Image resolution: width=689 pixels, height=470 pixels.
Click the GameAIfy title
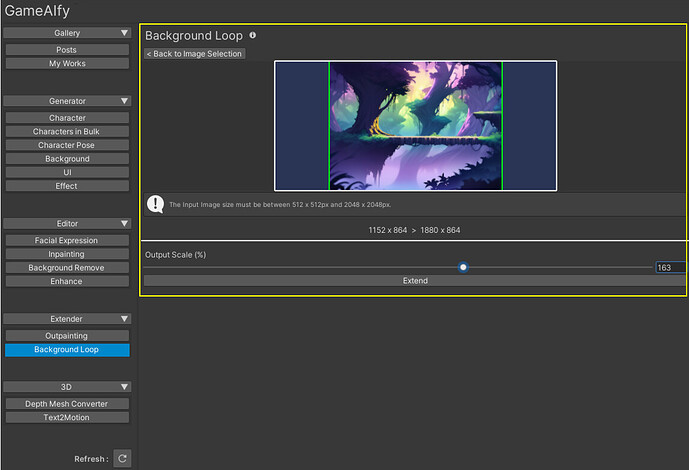37,11
